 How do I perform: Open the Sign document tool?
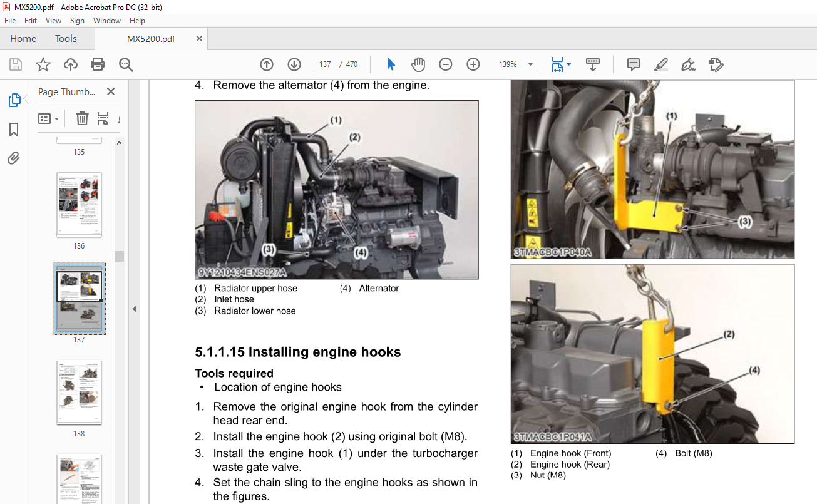688,64
